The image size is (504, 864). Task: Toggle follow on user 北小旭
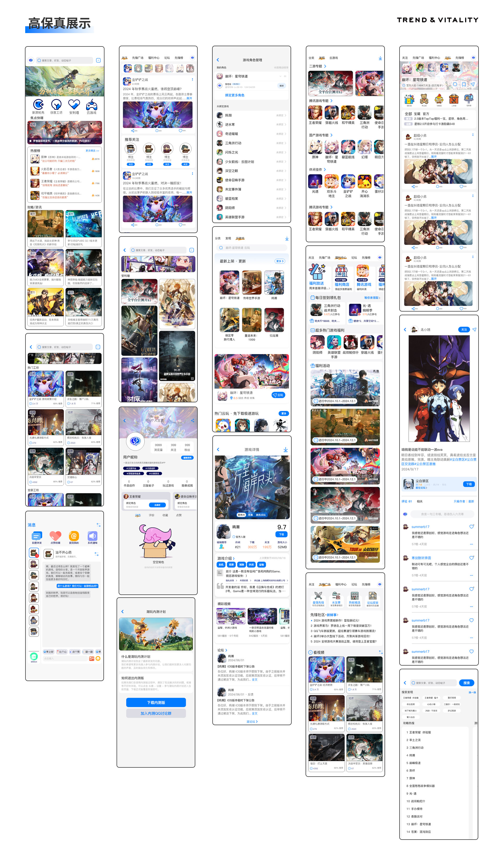coord(464,329)
